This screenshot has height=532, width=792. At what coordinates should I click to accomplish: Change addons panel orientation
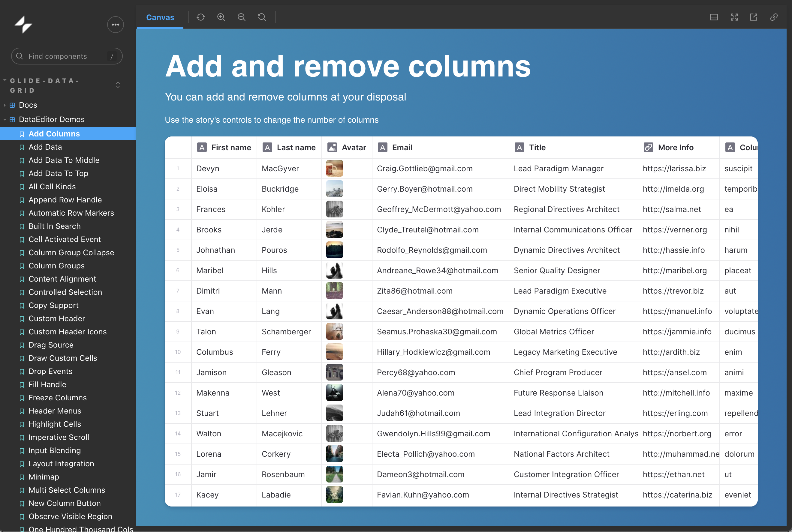click(714, 17)
